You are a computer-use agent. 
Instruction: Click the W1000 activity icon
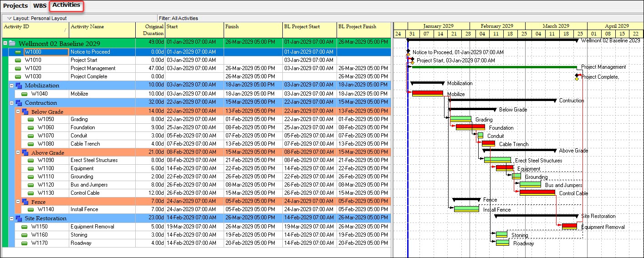[18, 52]
